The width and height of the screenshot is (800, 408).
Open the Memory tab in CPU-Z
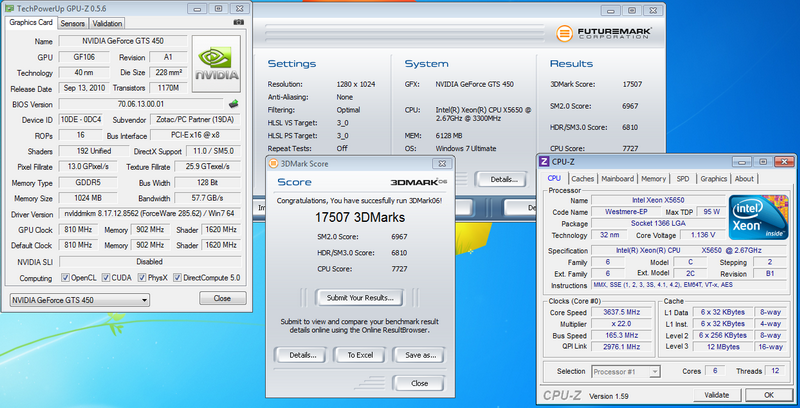654,179
